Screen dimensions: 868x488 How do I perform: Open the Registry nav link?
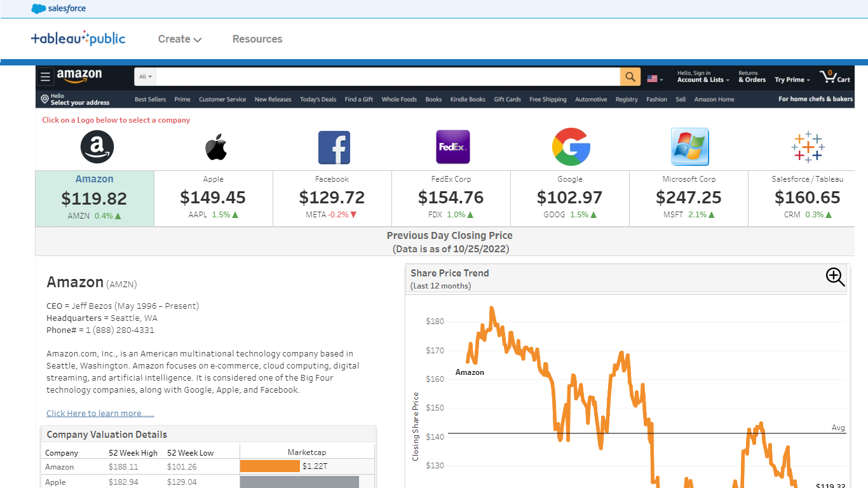pyautogui.click(x=627, y=99)
